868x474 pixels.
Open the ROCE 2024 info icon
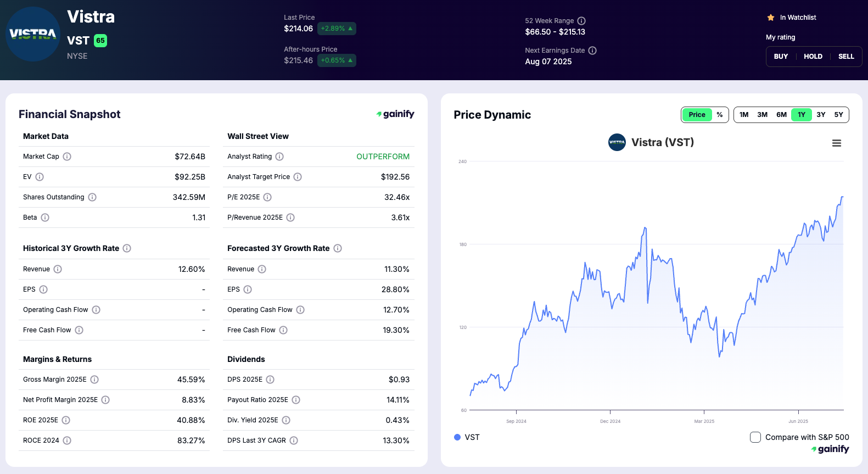[x=67, y=440]
